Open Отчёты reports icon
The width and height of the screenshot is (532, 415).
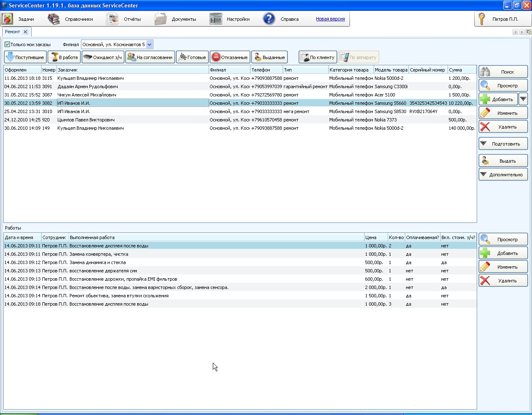(112, 19)
